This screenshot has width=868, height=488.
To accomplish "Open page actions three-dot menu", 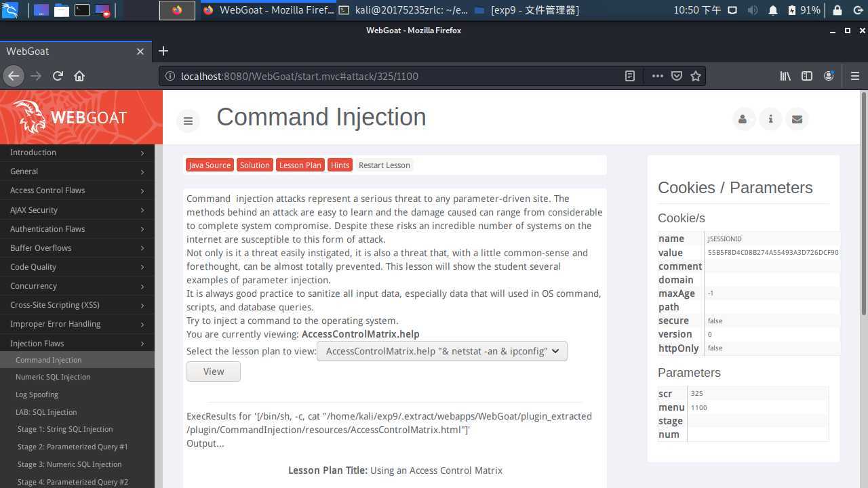I will coord(657,76).
